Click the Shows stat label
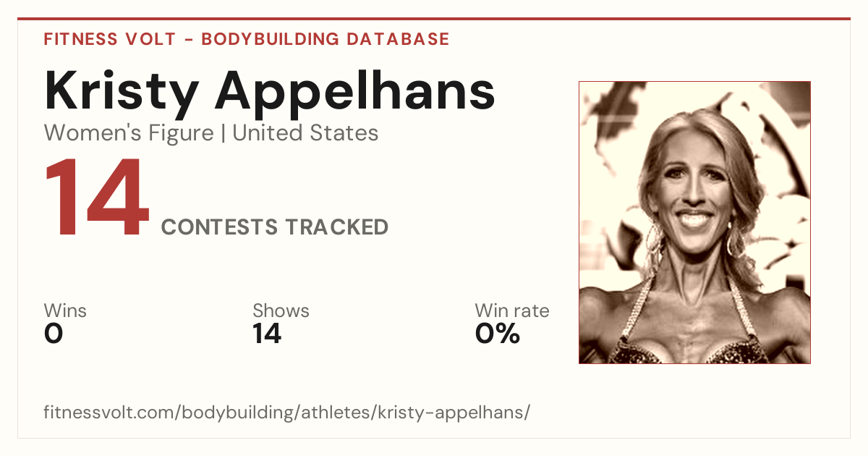Viewport: 868px width, 456px height. (281, 311)
